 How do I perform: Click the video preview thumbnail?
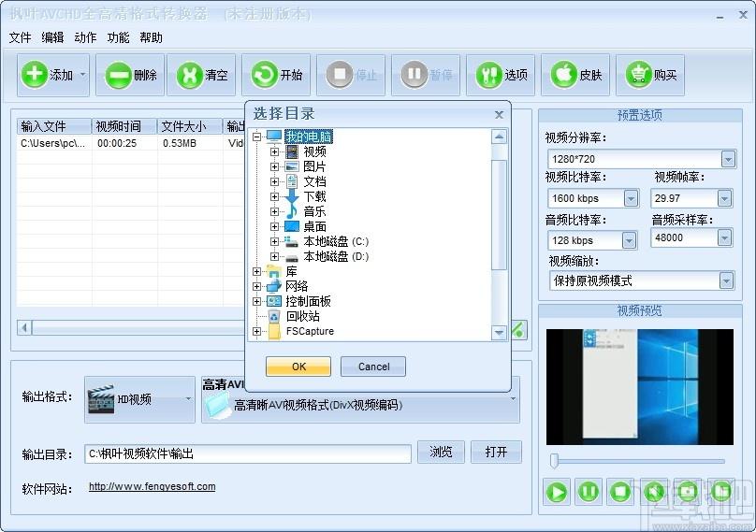[640, 387]
